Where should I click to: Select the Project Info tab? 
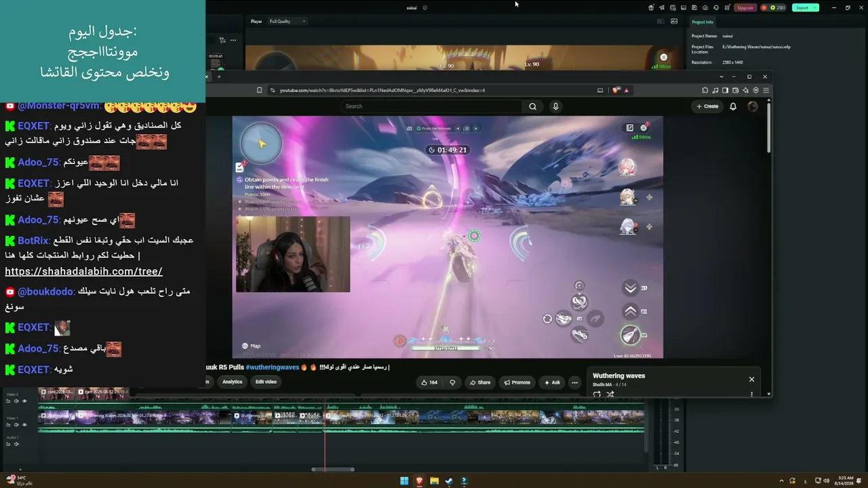pos(703,22)
